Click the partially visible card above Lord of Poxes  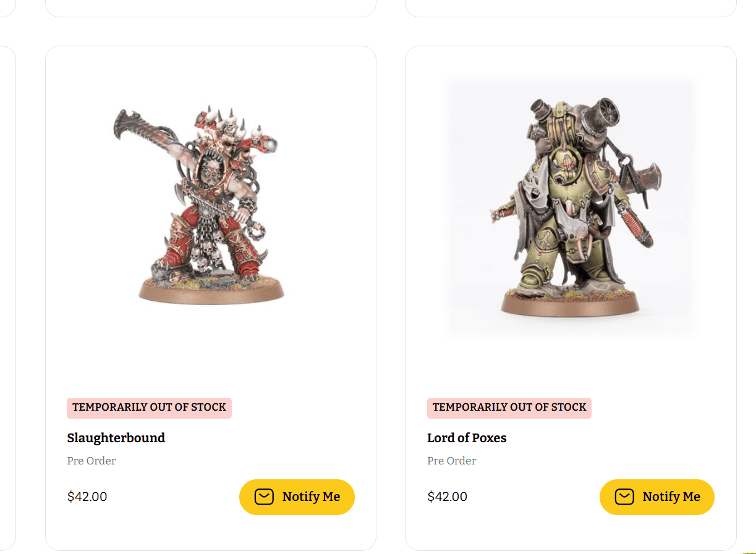(571, 8)
